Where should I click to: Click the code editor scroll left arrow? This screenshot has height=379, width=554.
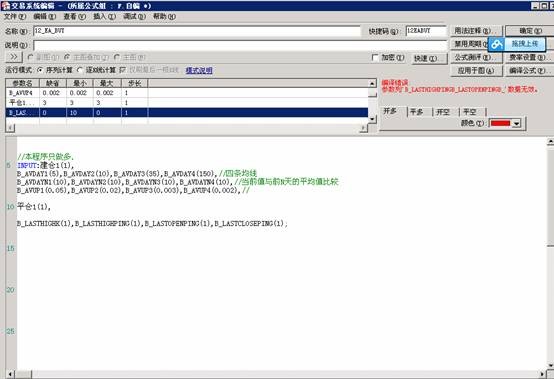click(x=11, y=374)
